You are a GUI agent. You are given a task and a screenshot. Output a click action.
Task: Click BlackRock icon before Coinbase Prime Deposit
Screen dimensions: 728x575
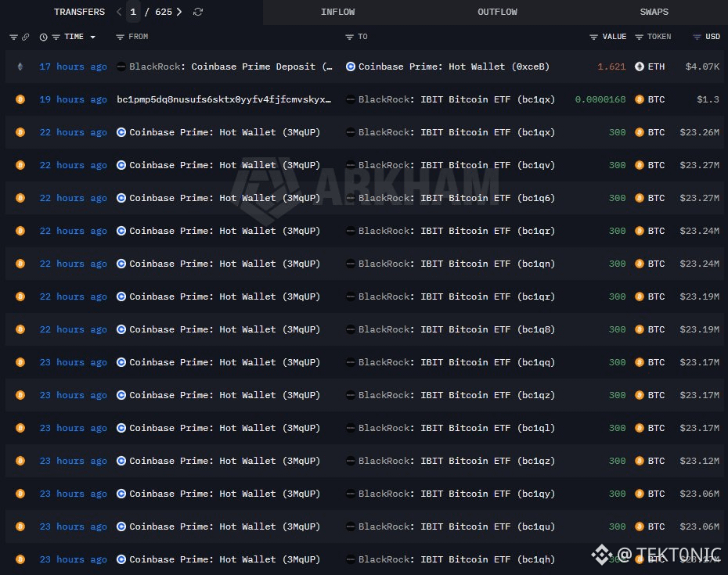pyautogui.click(x=121, y=66)
